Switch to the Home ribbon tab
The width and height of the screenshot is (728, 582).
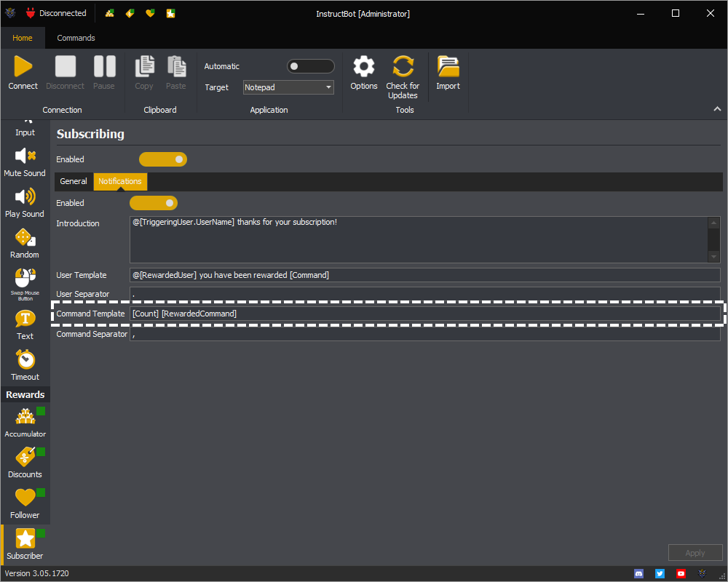[x=23, y=38]
